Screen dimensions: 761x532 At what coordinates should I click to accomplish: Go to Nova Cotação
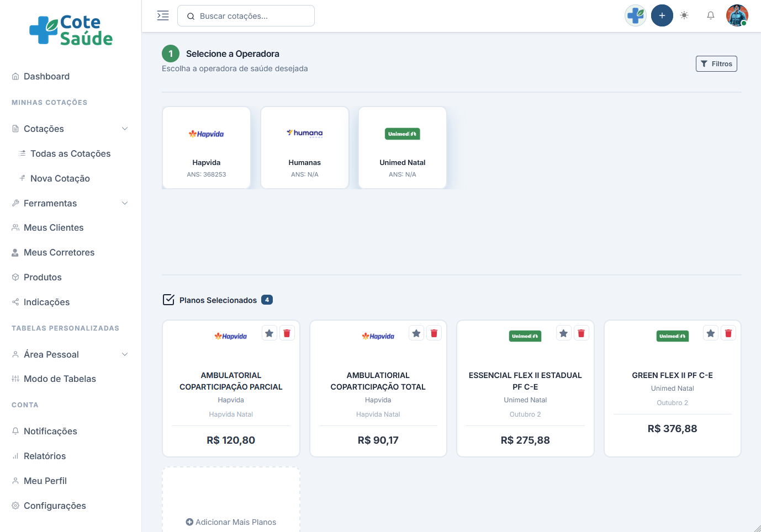pos(60,178)
